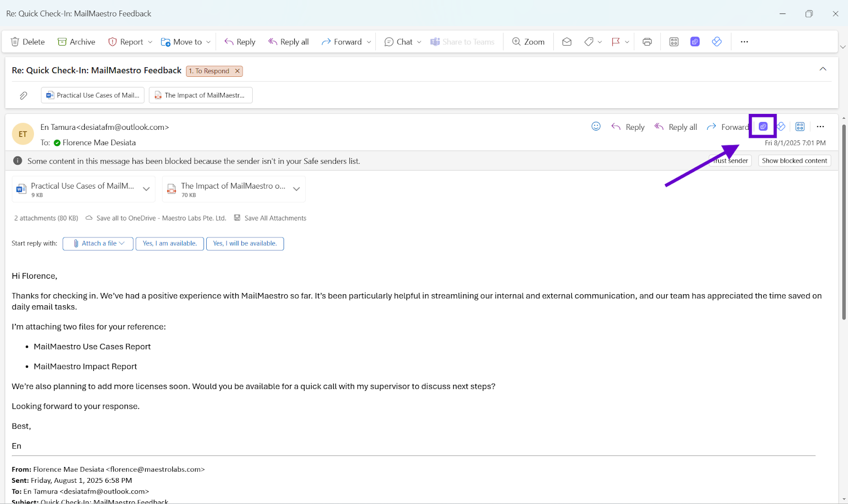Expand Practical Use Cases attachment chevron
Viewport: 848px width, 504px height.
[146, 189]
